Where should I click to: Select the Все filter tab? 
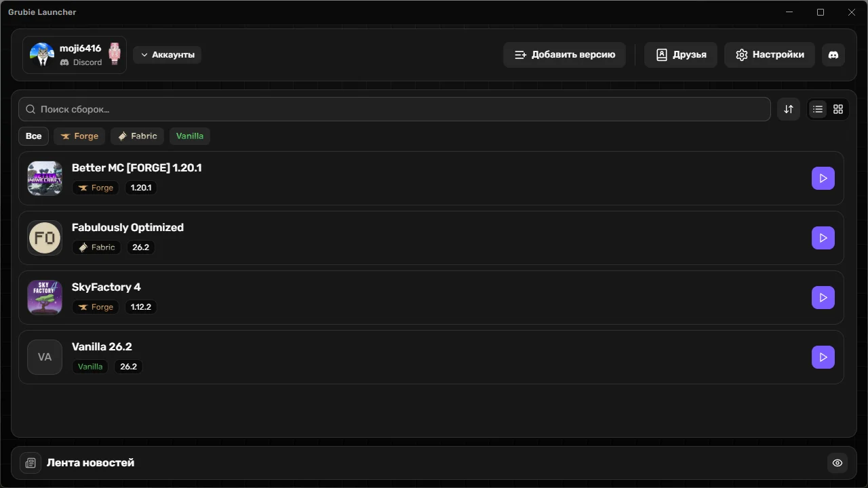[x=33, y=136]
